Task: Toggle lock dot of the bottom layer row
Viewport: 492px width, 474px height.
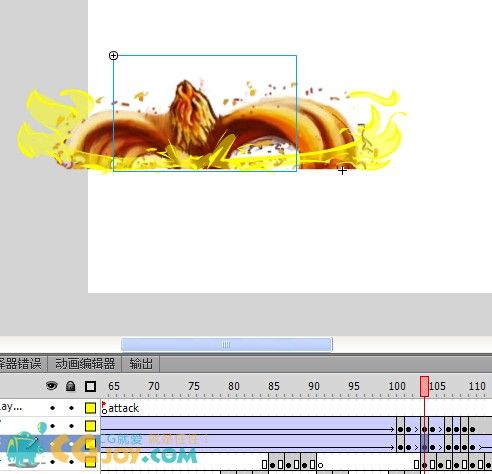Action: [x=71, y=462]
